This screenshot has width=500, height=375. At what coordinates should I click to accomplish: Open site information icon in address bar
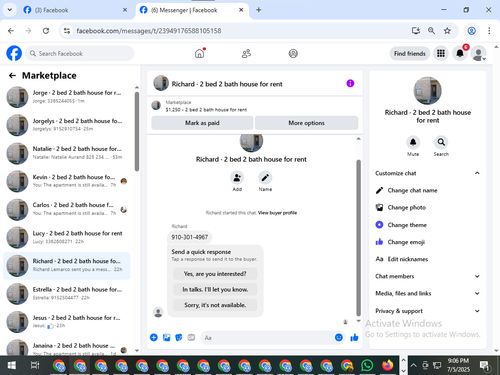pos(67,31)
